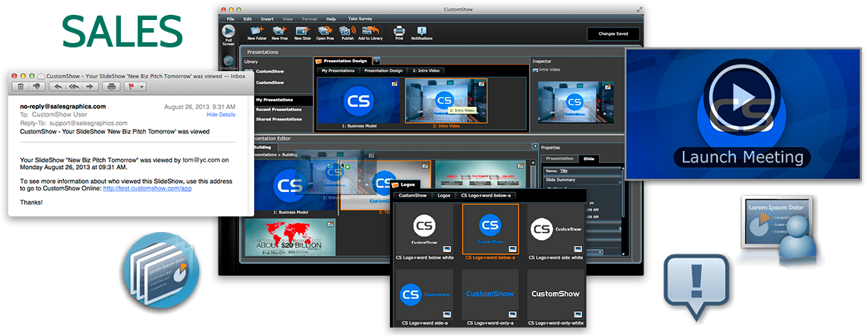The height and width of the screenshot is (335, 868).
Task: Select Recent Presentations in Library list
Action: (x=279, y=109)
